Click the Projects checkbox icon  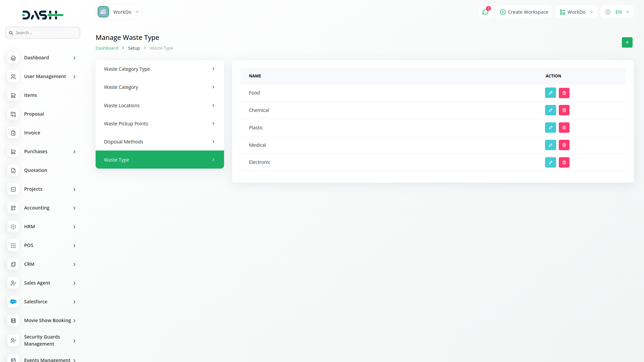point(13,189)
